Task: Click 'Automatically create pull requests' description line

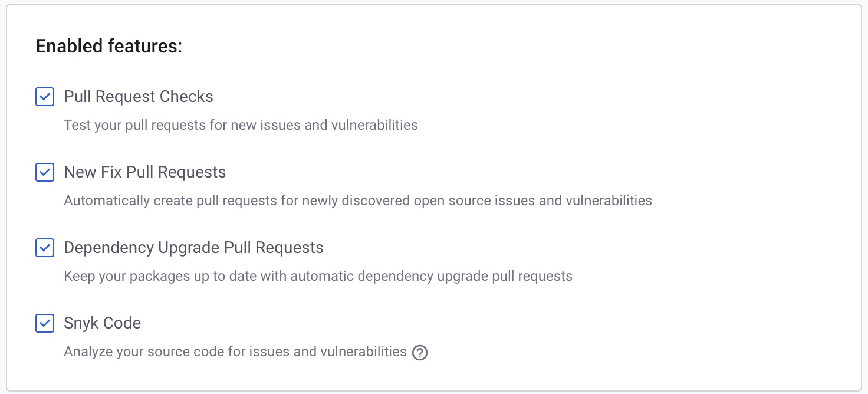Action: [358, 201]
